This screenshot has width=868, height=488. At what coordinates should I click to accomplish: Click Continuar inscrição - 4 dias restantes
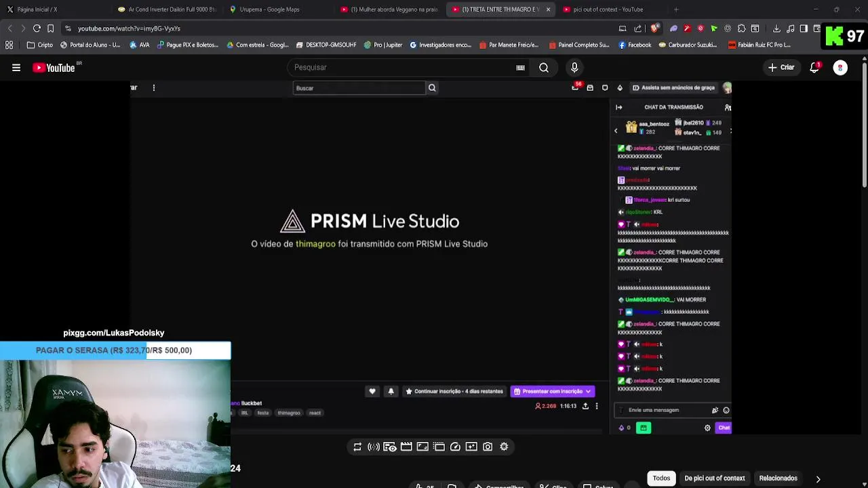tap(453, 391)
